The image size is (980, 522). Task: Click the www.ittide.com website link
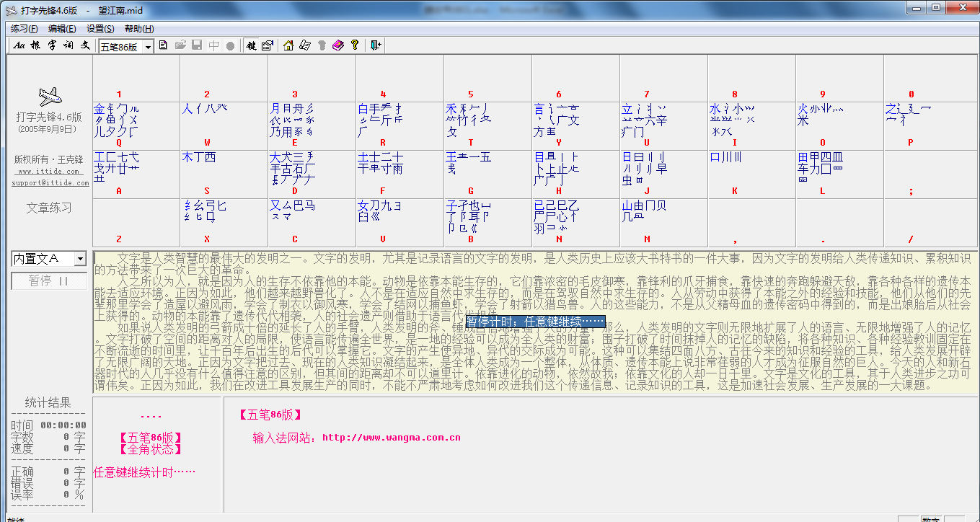(49, 172)
